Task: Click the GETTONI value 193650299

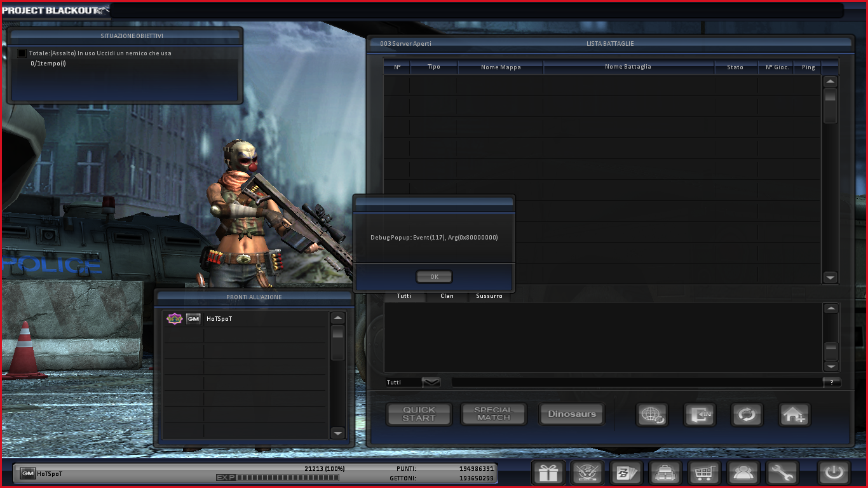Action: coord(477,478)
